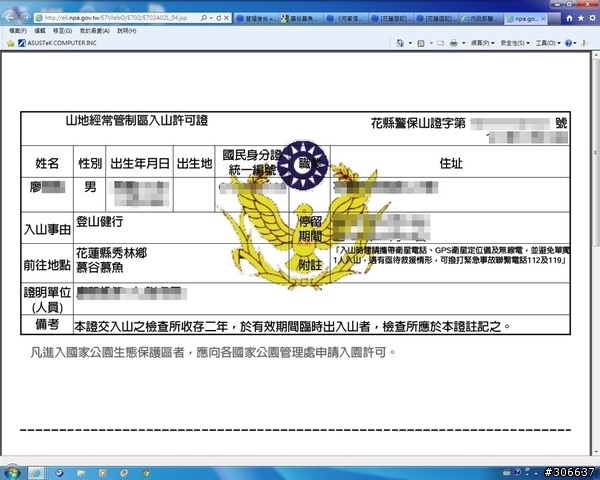Click the Feeds icon in command bar
The width and height of the screenshot is (600, 480).
pos(421,43)
